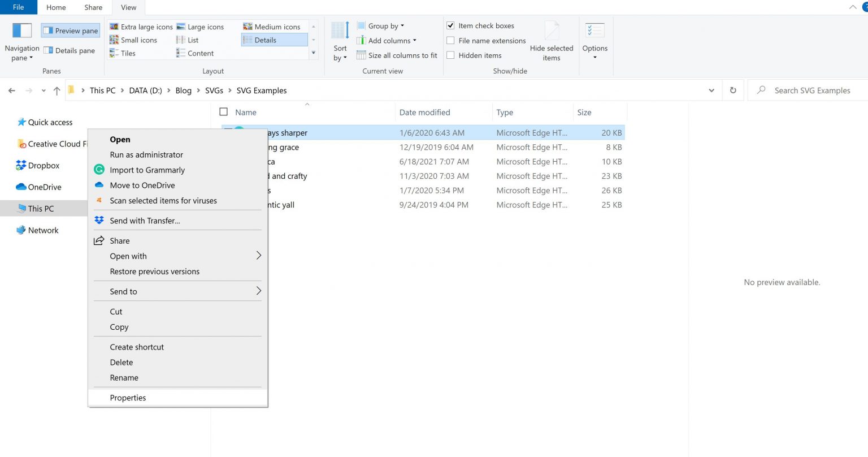Switch to the Home ribbon tab
The width and height of the screenshot is (868, 457).
[x=56, y=7]
